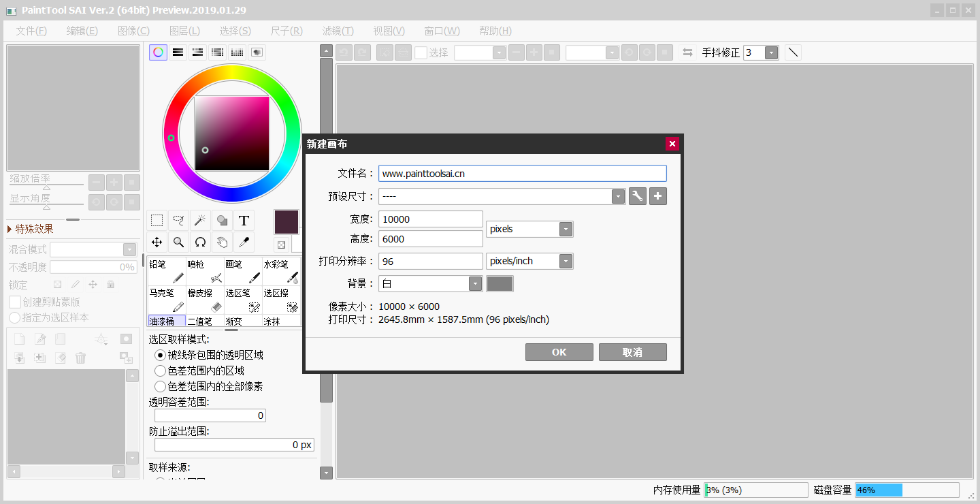The width and height of the screenshot is (980, 504).
Task: Select the eyedropper tool
Action: click(244, 242)
